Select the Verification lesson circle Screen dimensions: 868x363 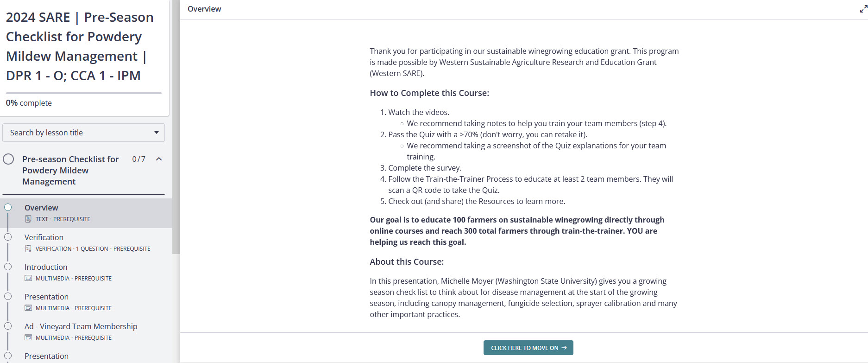click(8, 237)
